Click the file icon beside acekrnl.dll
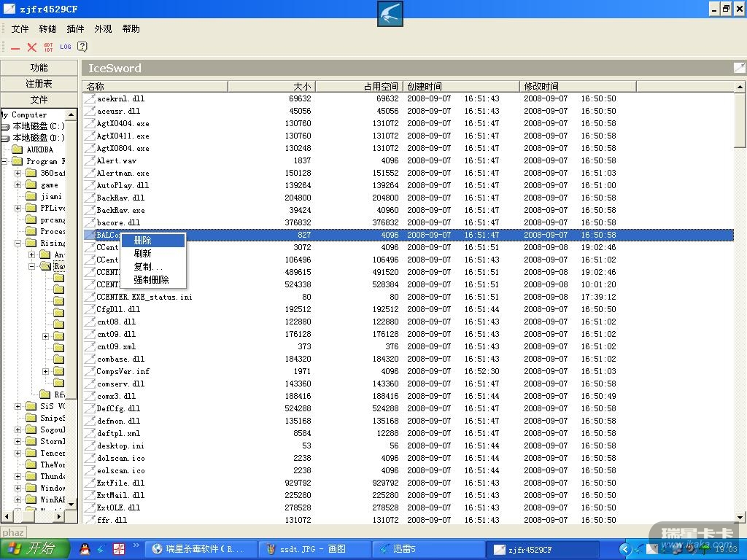747x560 pixels. pyautogui.click(x=89, y=98)
